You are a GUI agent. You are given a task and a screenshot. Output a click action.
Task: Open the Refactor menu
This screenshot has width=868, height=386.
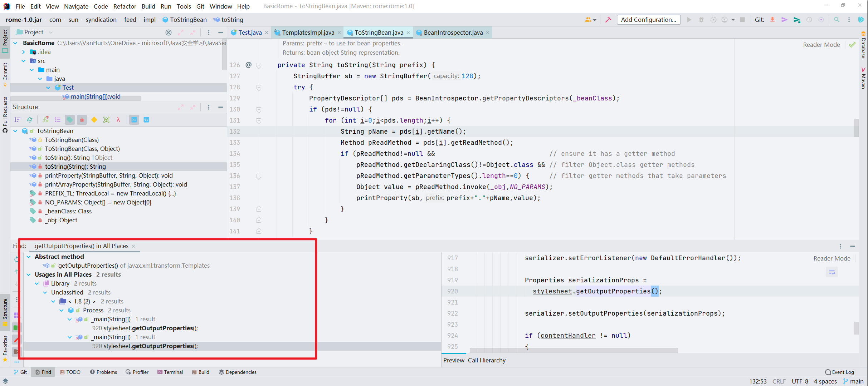tap(125, 6)
